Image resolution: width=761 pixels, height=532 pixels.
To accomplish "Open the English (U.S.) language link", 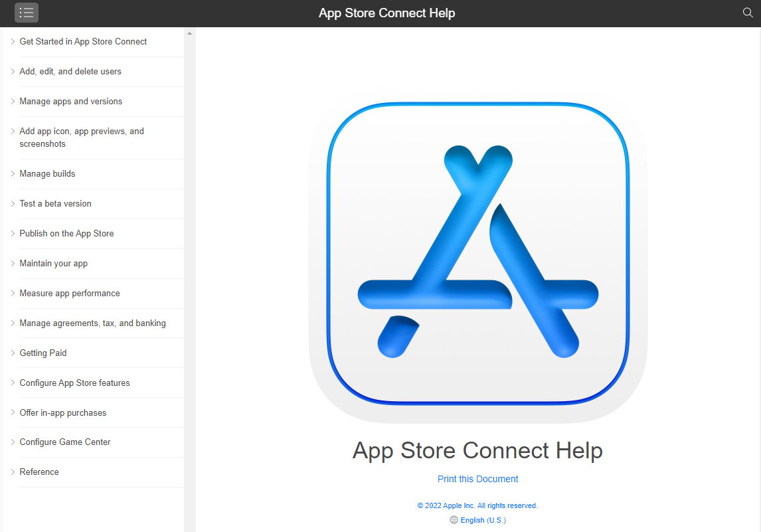I will 483,520.
